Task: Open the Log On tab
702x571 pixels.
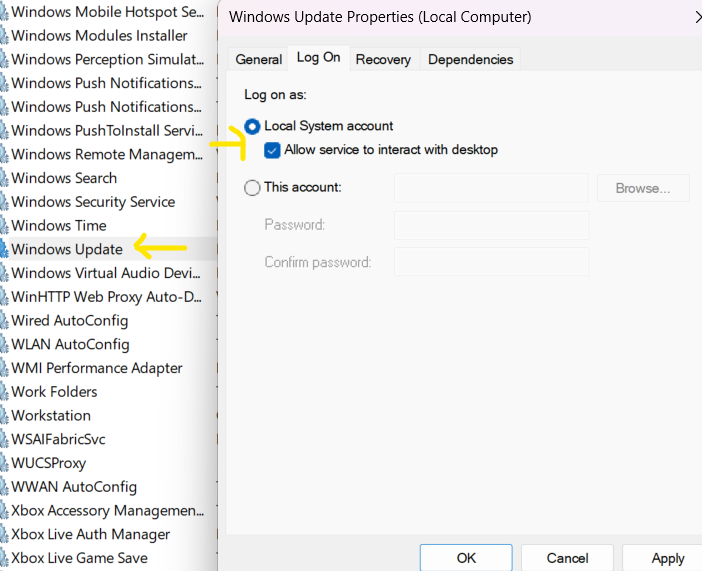Action: tap(318, 58)
